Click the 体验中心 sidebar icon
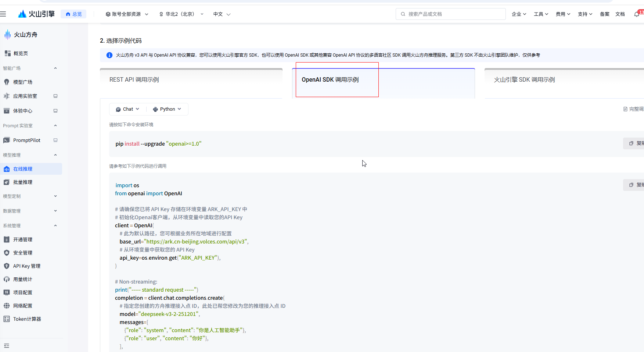 point(7,111)
